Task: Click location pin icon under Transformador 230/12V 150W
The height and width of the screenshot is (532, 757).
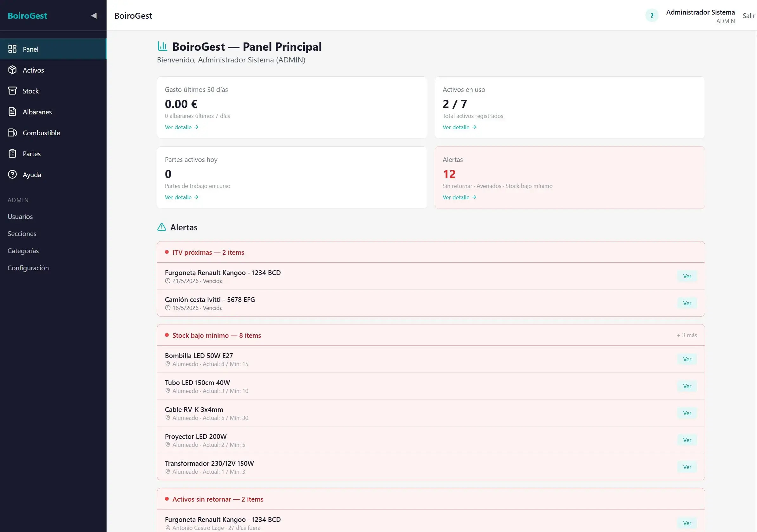Action: point(167,472)
